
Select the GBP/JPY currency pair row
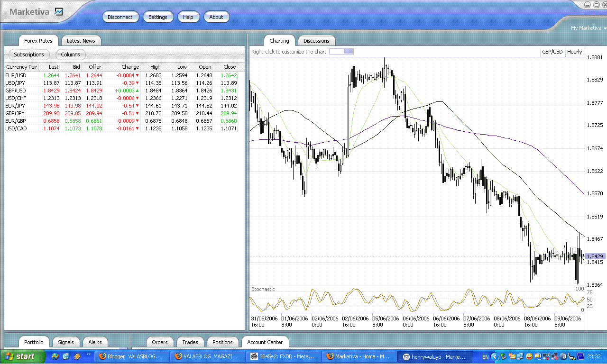point(121,113)
